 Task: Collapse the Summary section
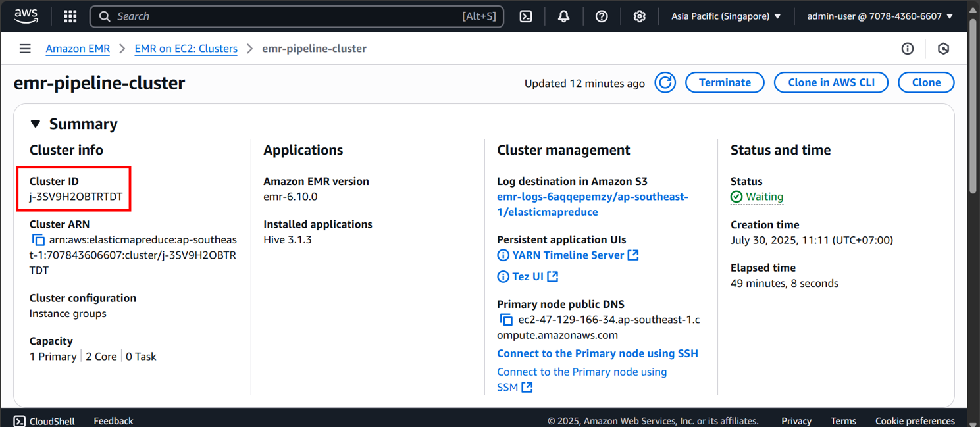(36, 124)
